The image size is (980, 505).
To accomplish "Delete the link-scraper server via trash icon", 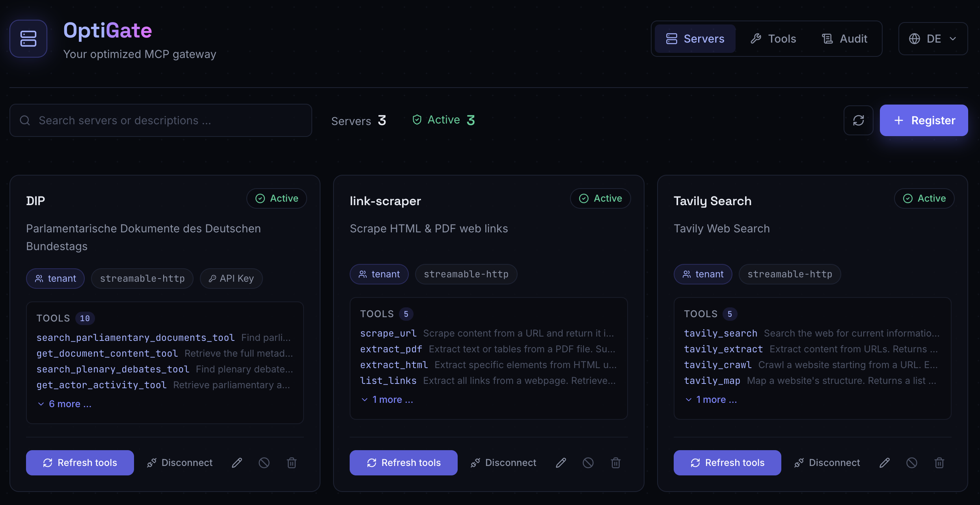I will pos(616,463).
